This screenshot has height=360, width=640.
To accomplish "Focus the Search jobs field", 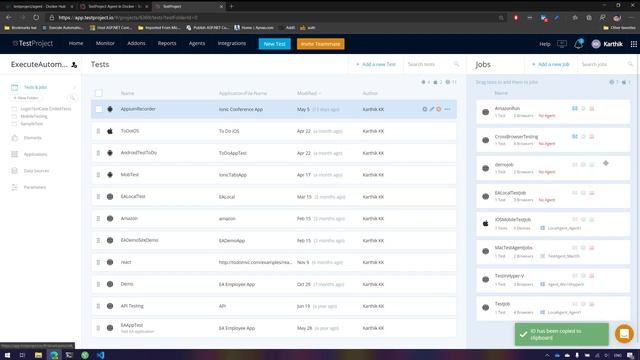I will 607,64.
